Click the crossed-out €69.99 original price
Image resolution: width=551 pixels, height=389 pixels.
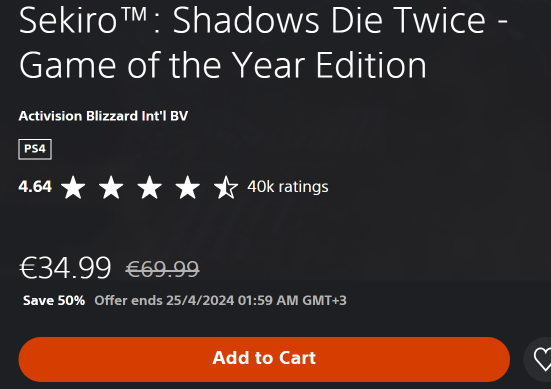[163, 269]
